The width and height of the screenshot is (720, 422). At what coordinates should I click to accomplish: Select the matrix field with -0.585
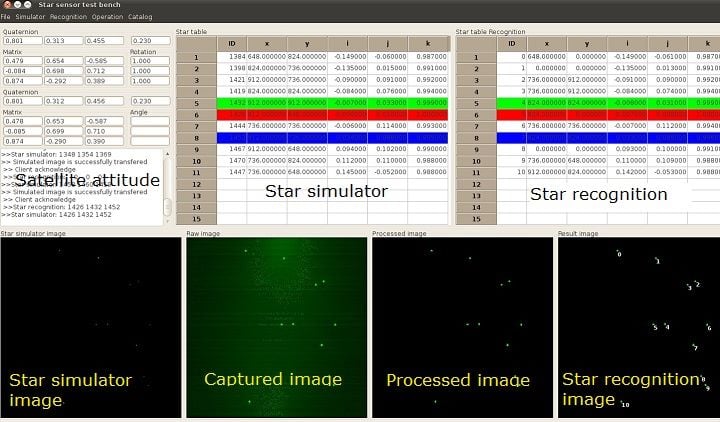[x=104, y=61]
